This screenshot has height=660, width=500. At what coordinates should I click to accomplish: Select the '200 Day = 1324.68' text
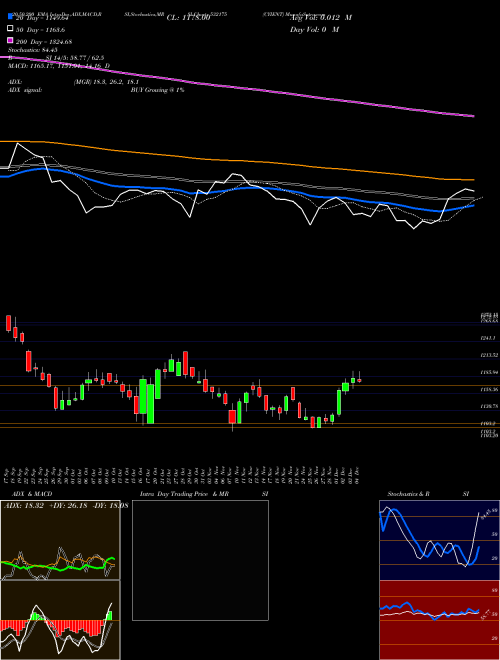44,41
